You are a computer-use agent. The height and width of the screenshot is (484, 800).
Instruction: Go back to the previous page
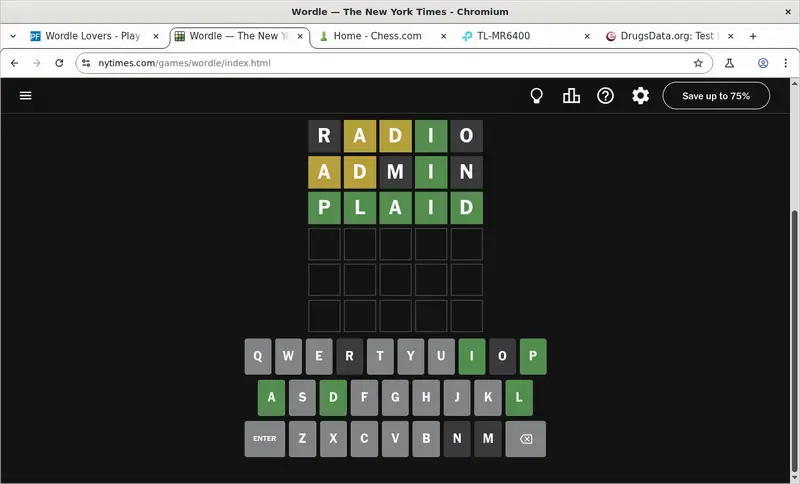tap(14, 63)
